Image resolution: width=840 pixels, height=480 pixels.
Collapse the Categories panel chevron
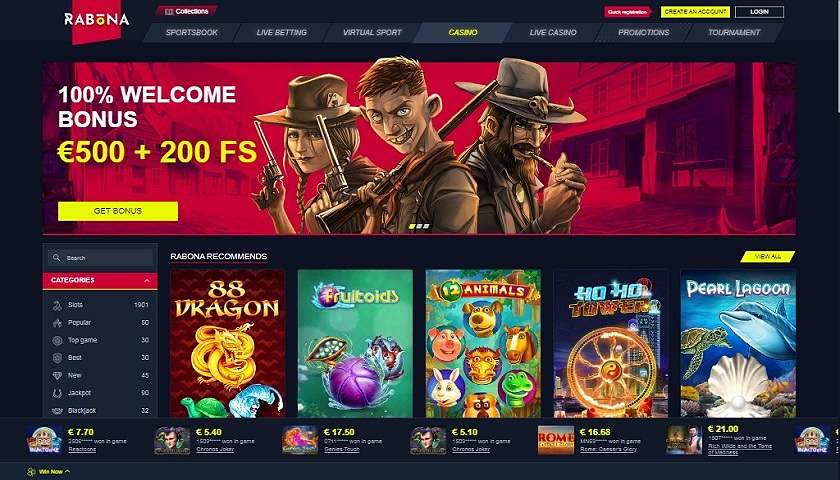point(147,281)
